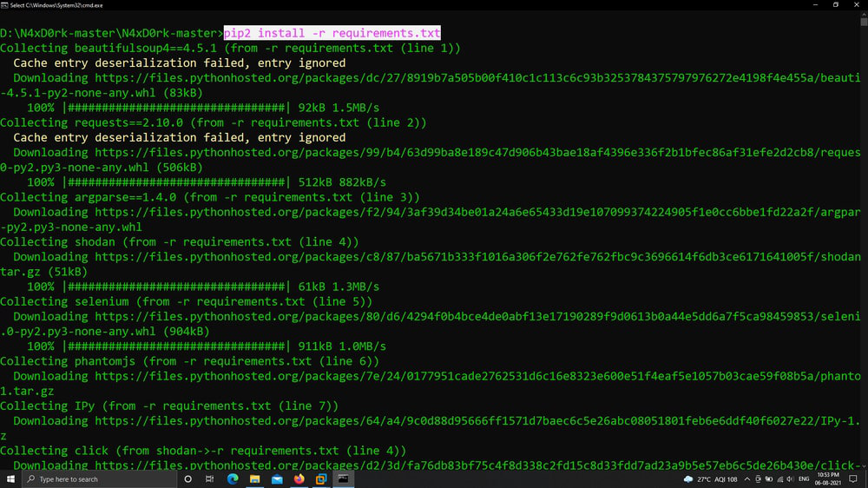Open Cortana from the taskbar
868x488 pixels.
coord(188,479)
